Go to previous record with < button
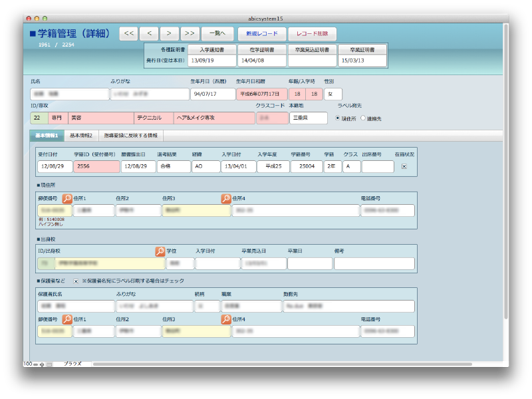Image resolution: width=532 pixels, height=399 pixels. [x=149, y=33]
